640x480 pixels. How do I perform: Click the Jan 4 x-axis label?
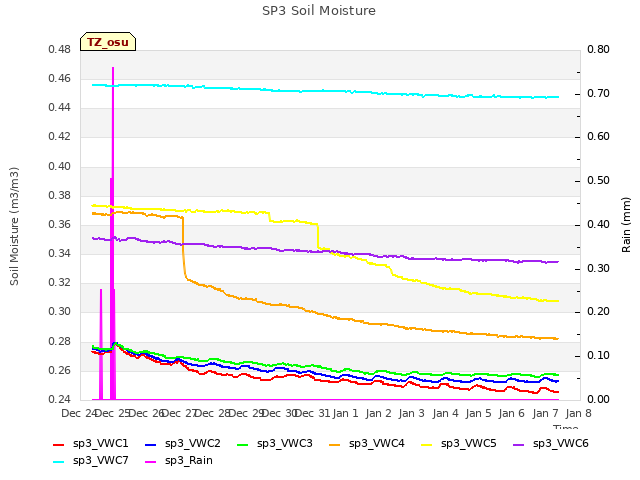(x=445, y=413)
